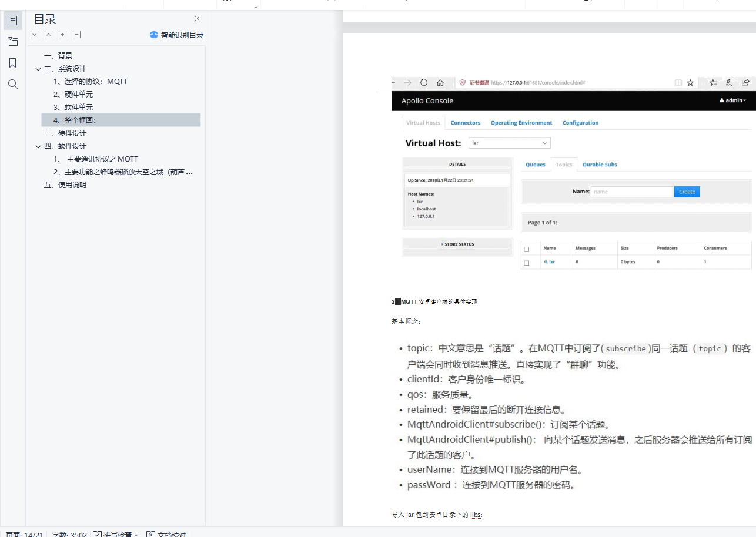Click the blue Create button
The image size is (756, 537).
tap(687, 192)
